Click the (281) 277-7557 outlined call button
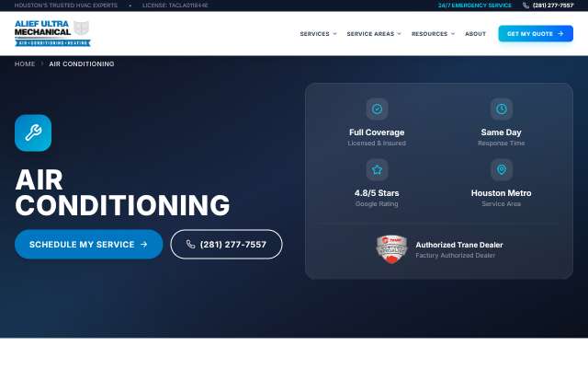This screenshot has width=588, height=368. point(226,244)
